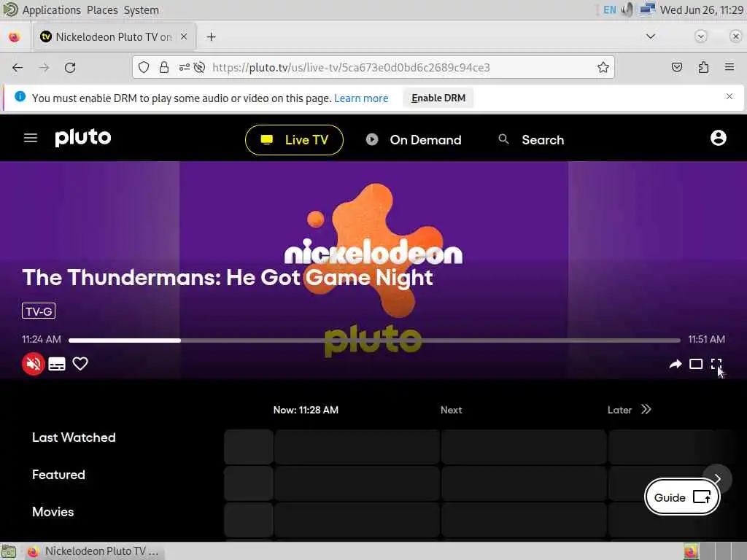Click the share arrow icon in player
The image size is (747, 560).
pos(675,365)
